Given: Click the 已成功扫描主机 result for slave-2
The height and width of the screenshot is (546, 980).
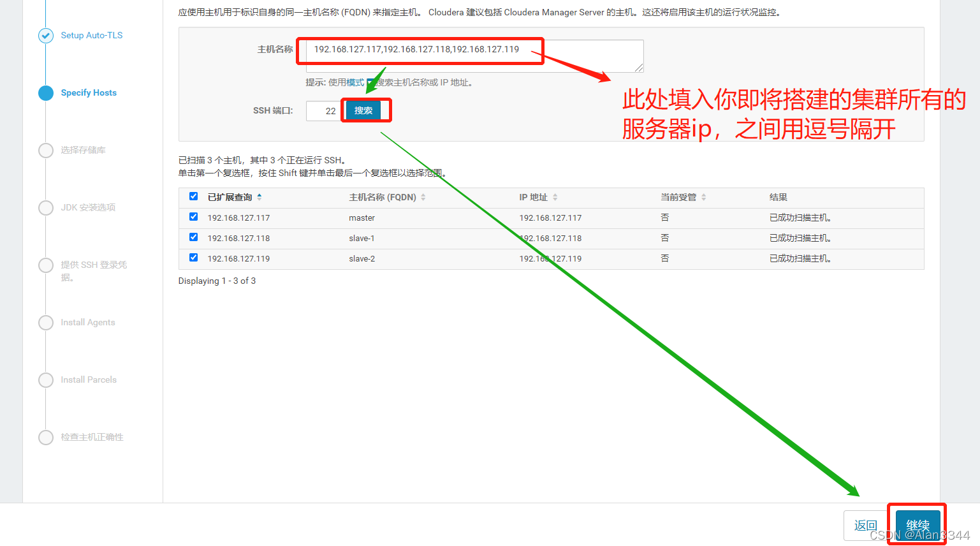Looking at the screenshot, I should point(800,258).
